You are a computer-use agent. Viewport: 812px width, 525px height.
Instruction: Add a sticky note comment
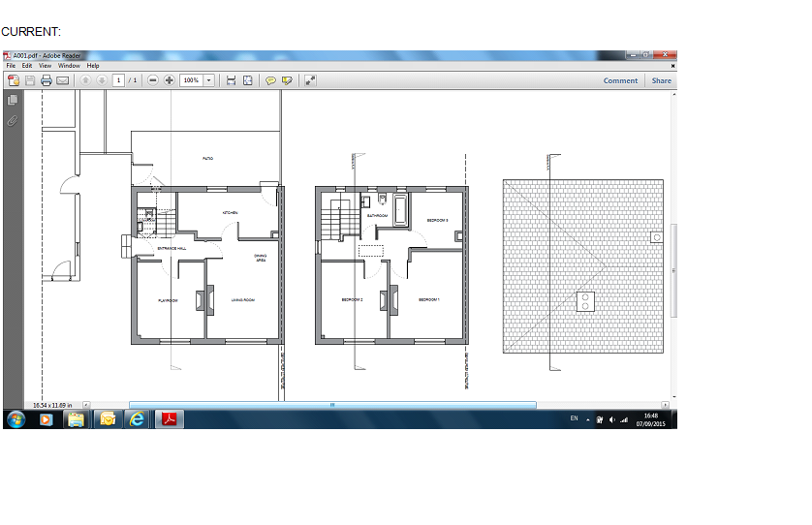[x=270, y=80]
